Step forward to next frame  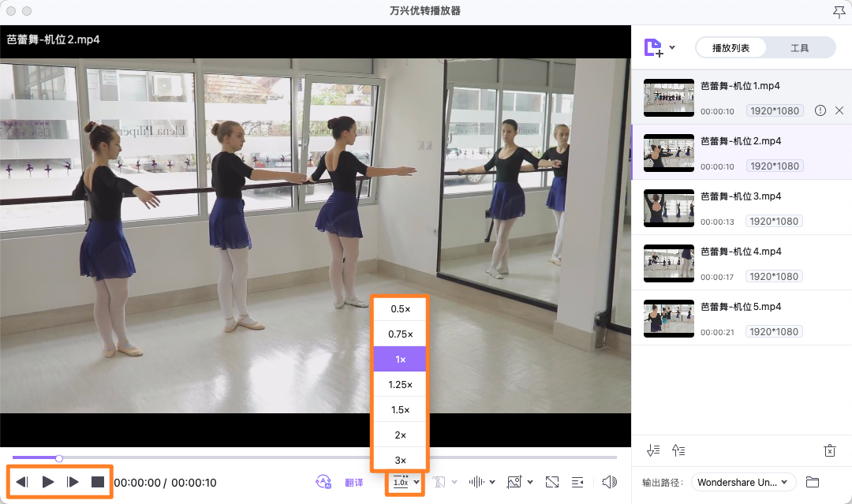[73, 482]
